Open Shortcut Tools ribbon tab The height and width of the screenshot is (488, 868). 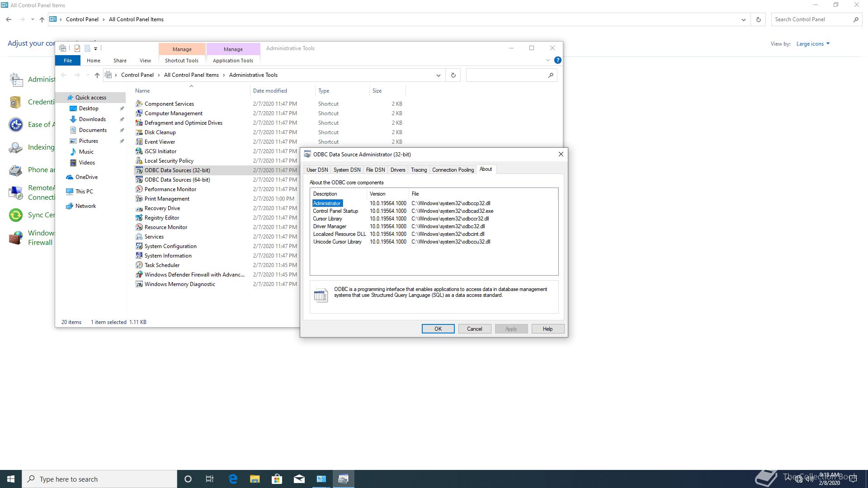click(x=182, y=61)
